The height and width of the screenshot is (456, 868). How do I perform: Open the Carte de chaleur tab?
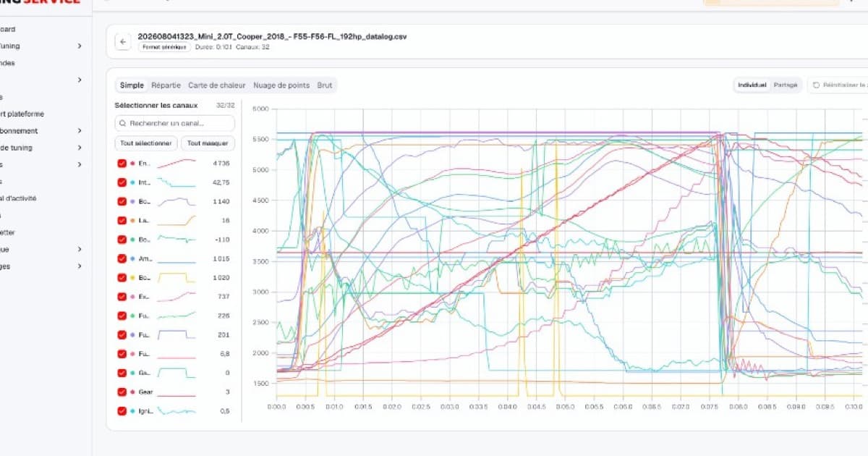217,85
